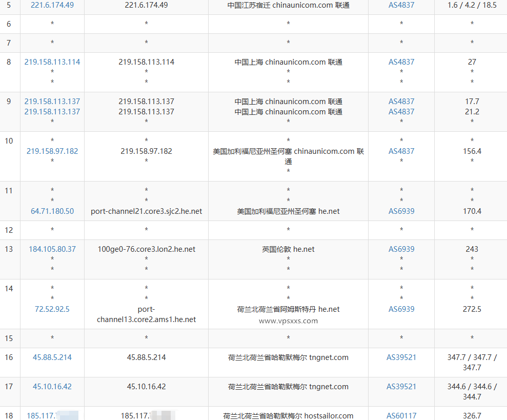Select hop 17 location 荷兰北荷兰省哈勒默梅尔 tngnet.com
507x420 pixels.
[288, 386]
